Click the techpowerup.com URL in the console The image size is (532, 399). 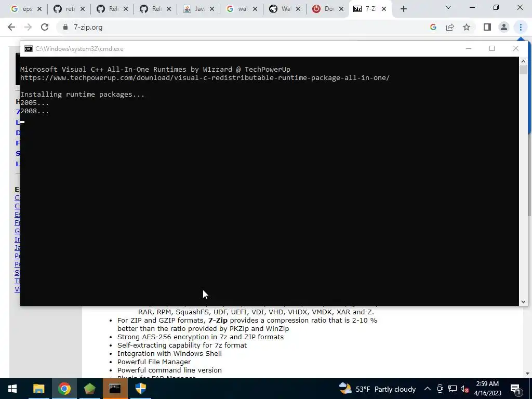(x=205, y=78)
